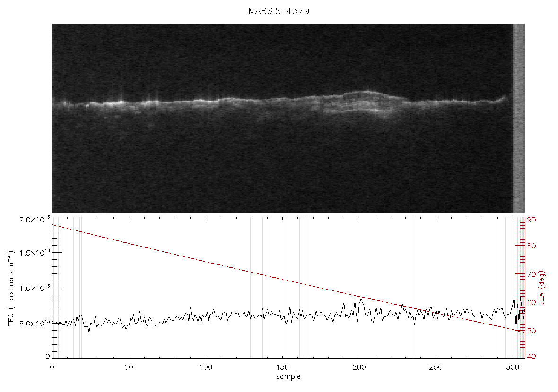
Task: Click the TEC electrons y-axis label
Action: click(11, 288)
